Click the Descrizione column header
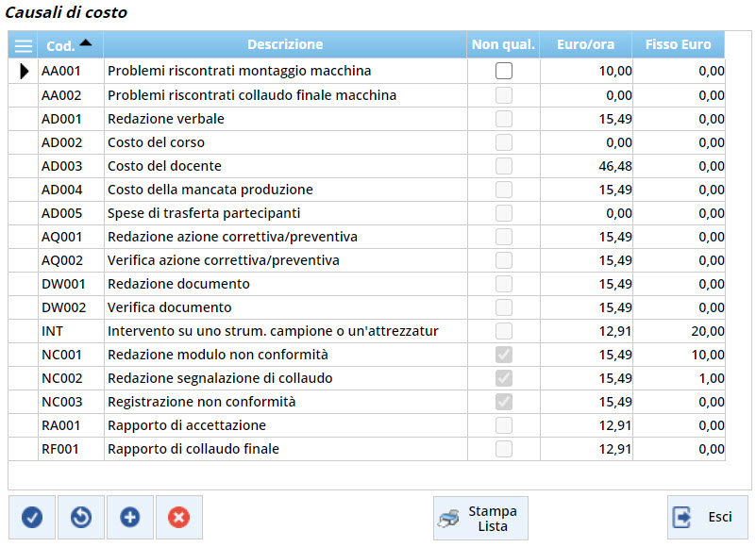The image size is (756, 547). (284, 44)
